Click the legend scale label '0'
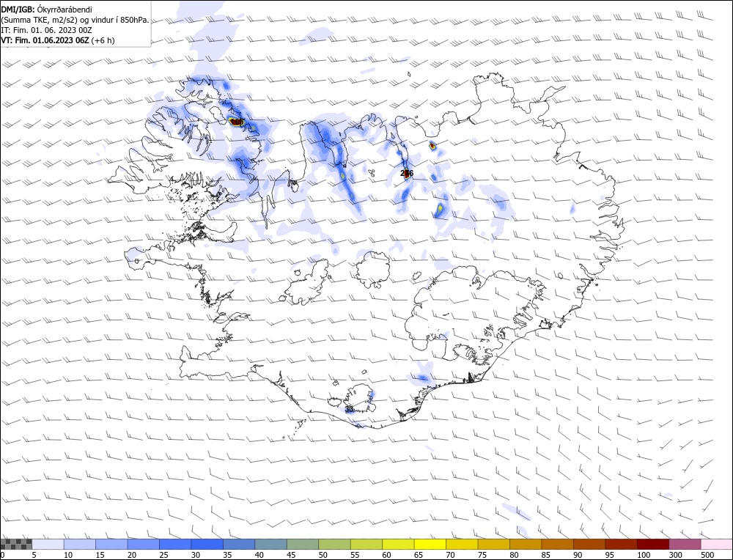The image size is (733, 560). pos(2,555)
